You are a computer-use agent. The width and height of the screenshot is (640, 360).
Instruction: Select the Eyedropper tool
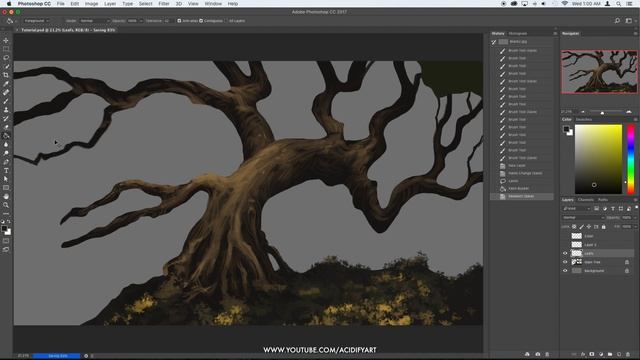click(6, 84)
